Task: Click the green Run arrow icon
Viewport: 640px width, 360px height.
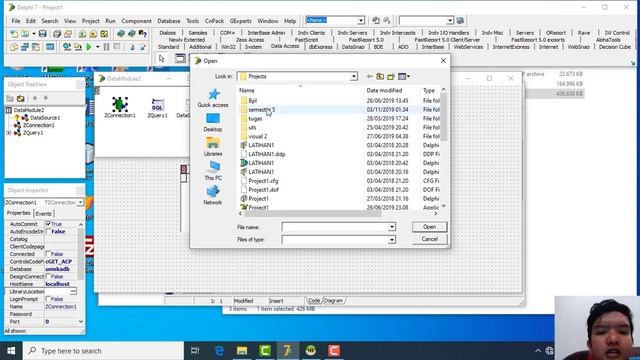Action: (x=89, y=47)
